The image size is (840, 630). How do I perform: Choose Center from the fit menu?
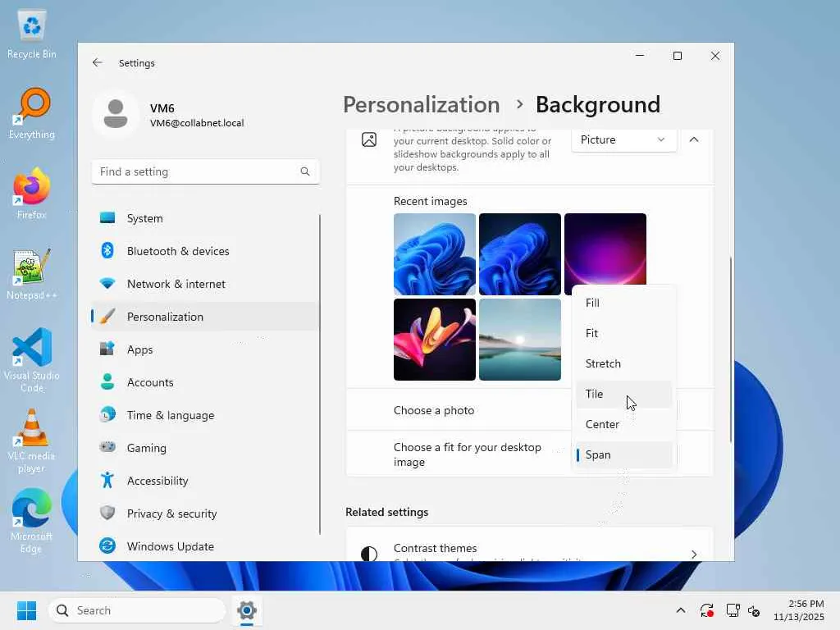(623, 424)
